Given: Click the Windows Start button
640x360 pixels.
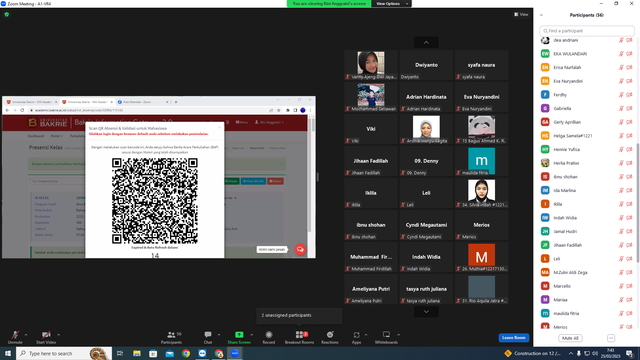Looking at the screenshot, I should (7, 353).
